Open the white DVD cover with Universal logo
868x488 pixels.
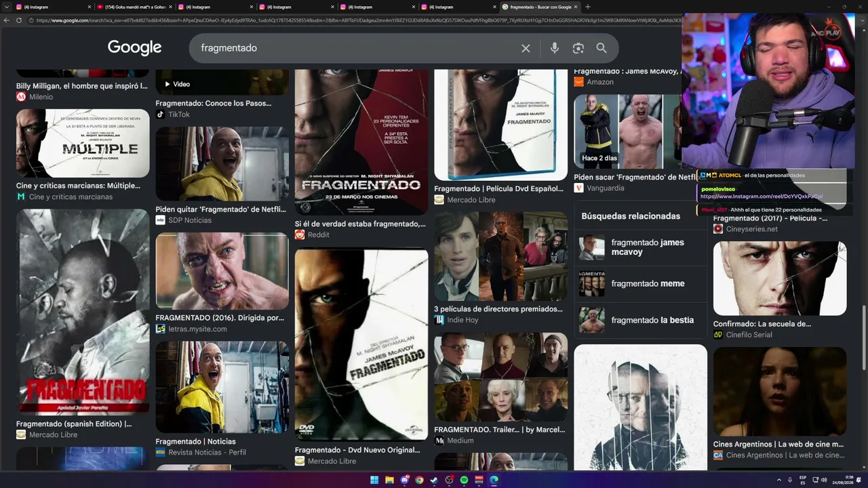(x=361, y=345)
